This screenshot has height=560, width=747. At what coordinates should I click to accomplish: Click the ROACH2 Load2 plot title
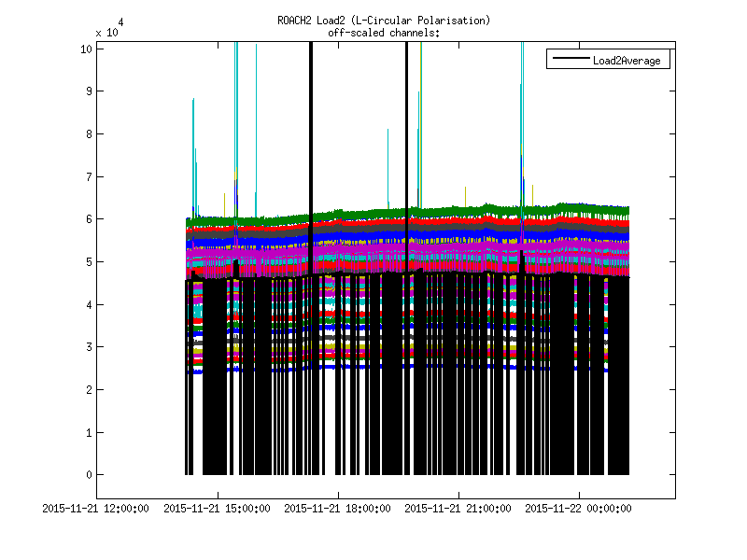click(x=384, y=21)
